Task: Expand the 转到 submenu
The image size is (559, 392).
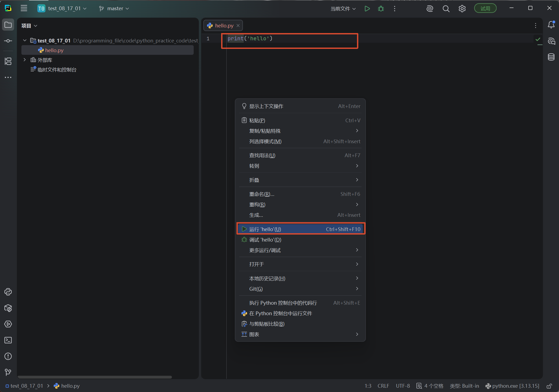Action: click(300, 166)
